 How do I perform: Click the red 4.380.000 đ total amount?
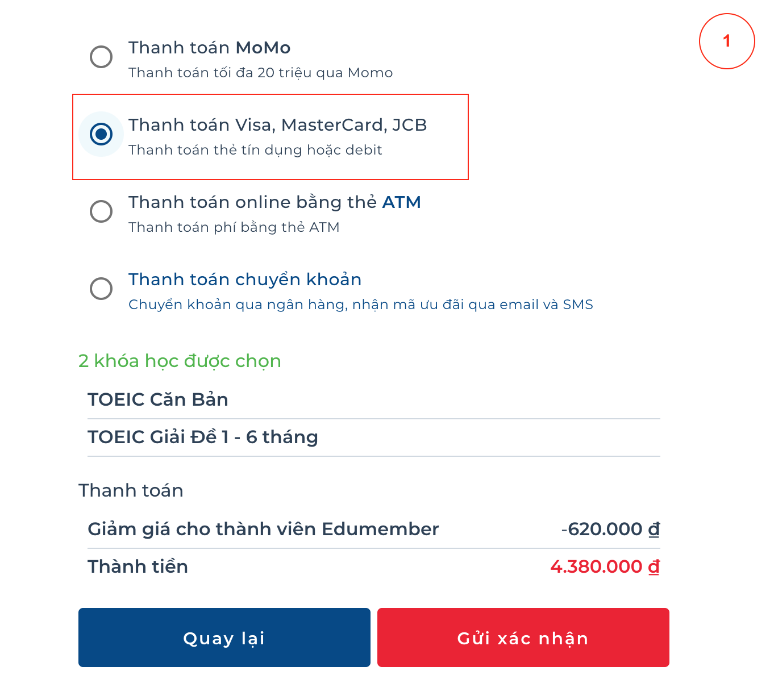point(605,566)
